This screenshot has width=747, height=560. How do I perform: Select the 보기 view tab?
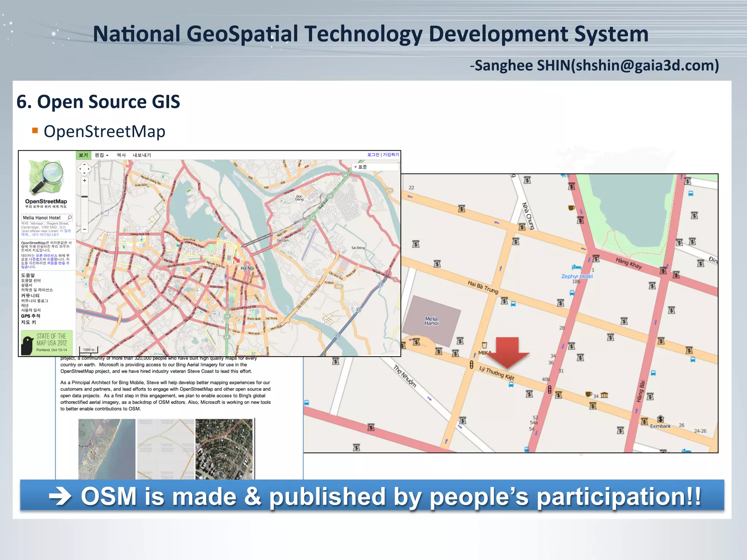tap(84, 155)
